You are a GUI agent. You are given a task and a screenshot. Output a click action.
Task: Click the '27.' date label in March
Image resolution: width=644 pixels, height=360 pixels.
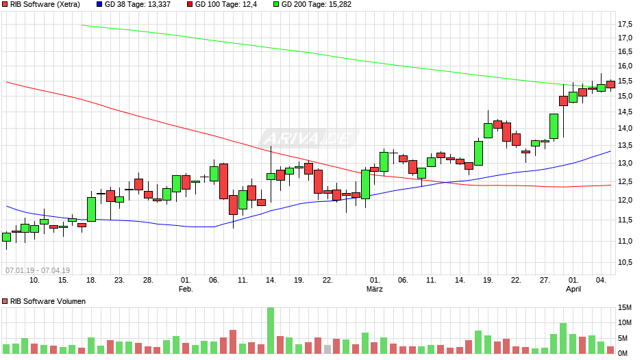point(544,280)
